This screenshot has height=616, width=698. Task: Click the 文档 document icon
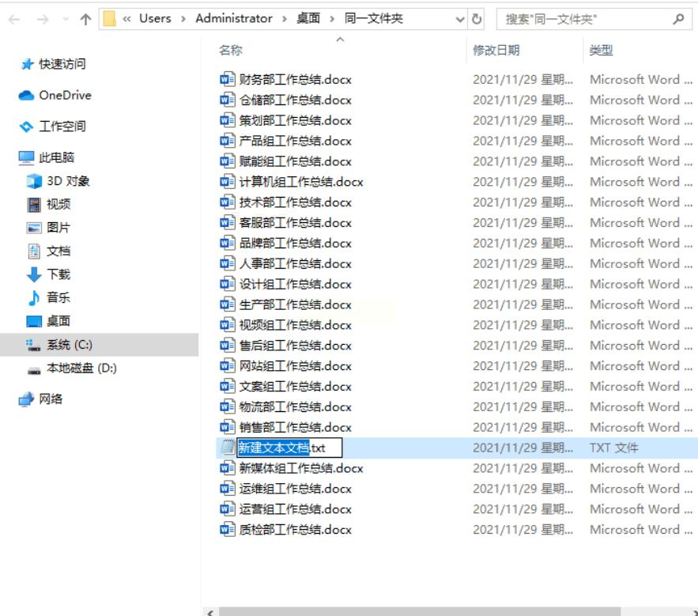pos(34,251)
